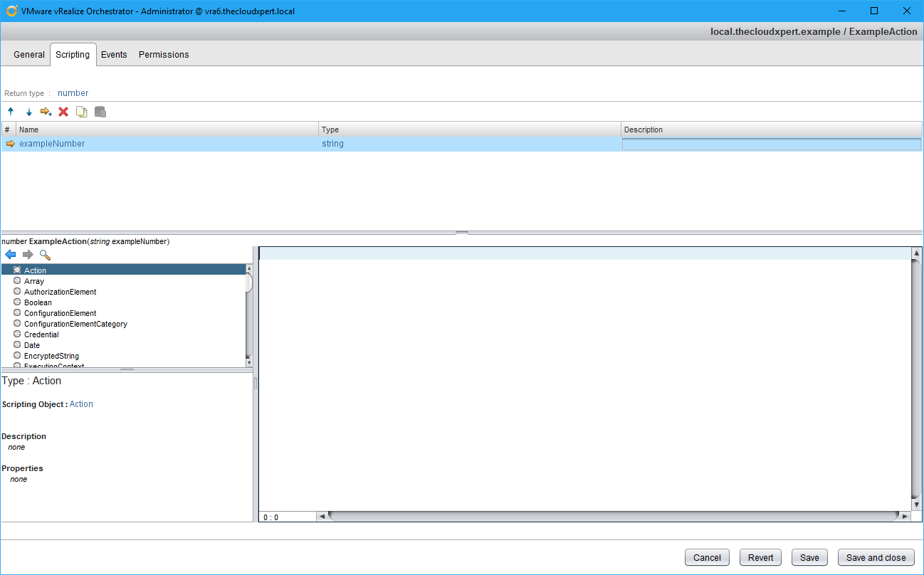
Task: Open the Events tab
Action: 114,55
